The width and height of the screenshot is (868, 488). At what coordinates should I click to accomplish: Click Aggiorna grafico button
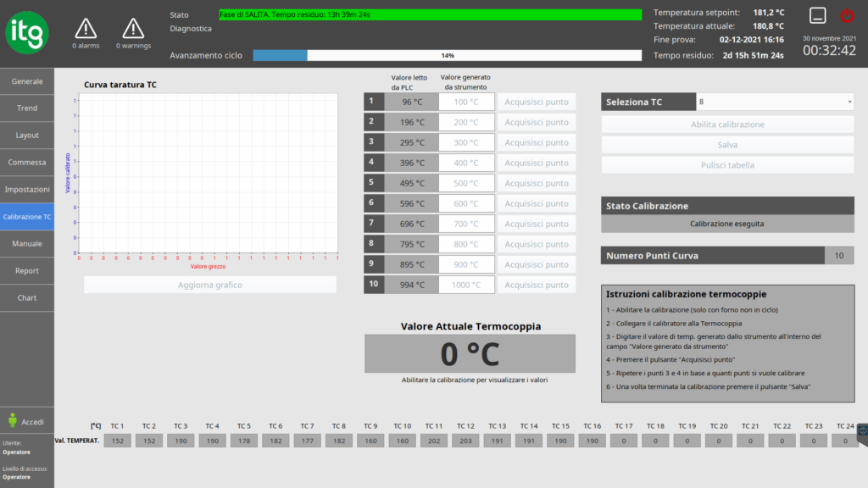pyautogui.click(x=210, y=285)
